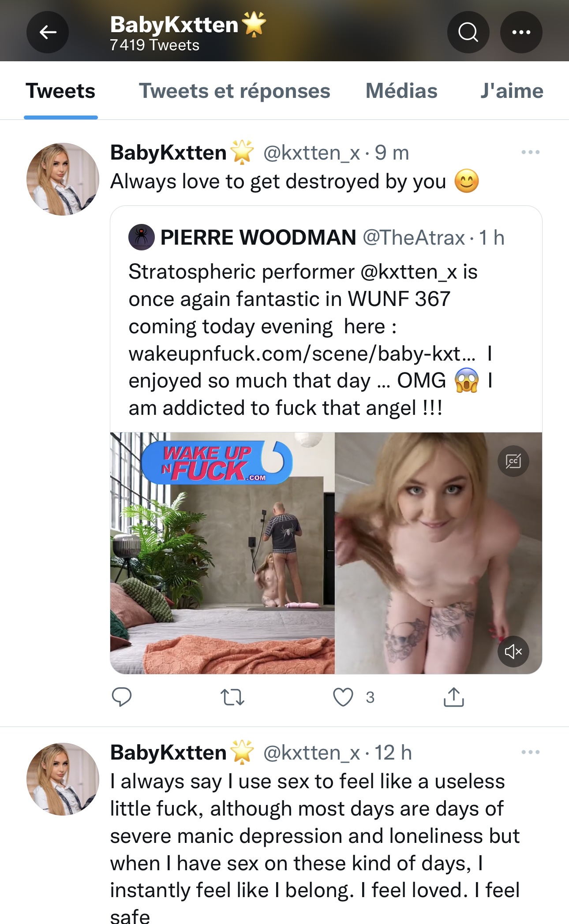Open the header three-dot options menu
The image size is (569, 924).
coord(521,32)
